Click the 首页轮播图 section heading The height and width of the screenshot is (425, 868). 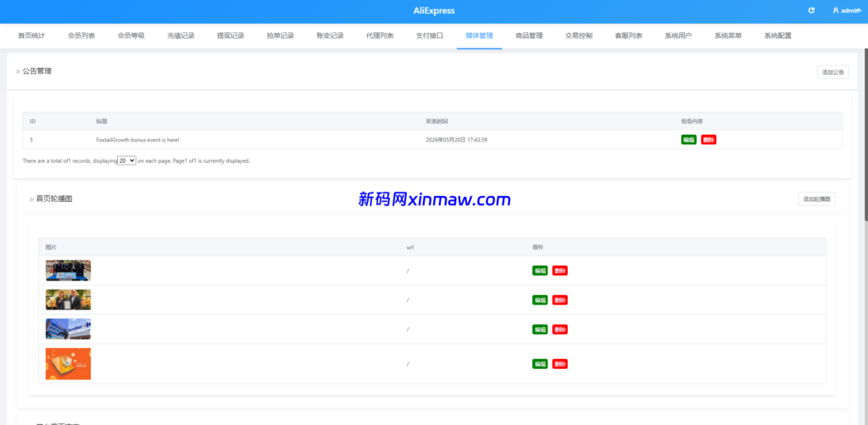click(x=54, y=199)
